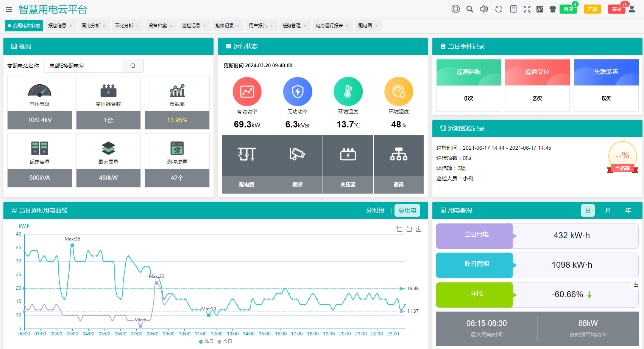The height and width of the screenshot is (349, 644).
Task: Enter fullscreen mode
Action: coord(527,9)
